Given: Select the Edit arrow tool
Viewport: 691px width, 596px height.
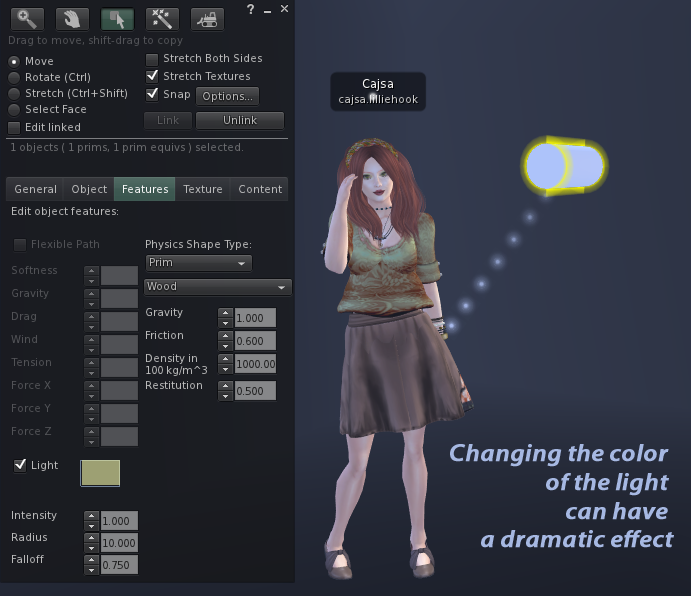Looking at the screenshot, I should click(x=117, y=18).
